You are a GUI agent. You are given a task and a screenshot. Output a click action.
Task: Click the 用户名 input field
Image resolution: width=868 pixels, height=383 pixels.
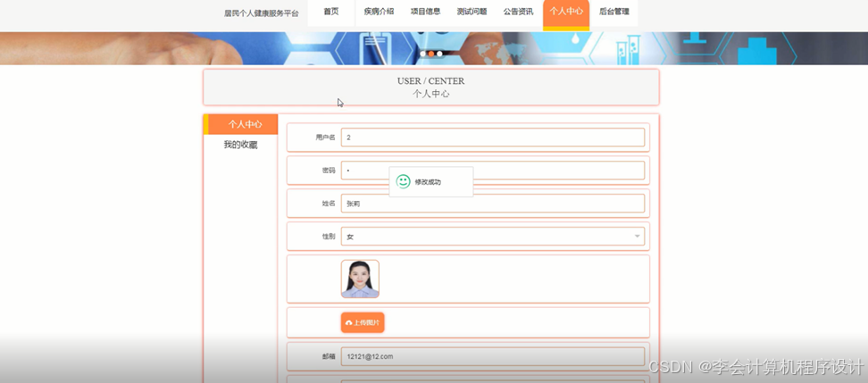pos(493,137)
